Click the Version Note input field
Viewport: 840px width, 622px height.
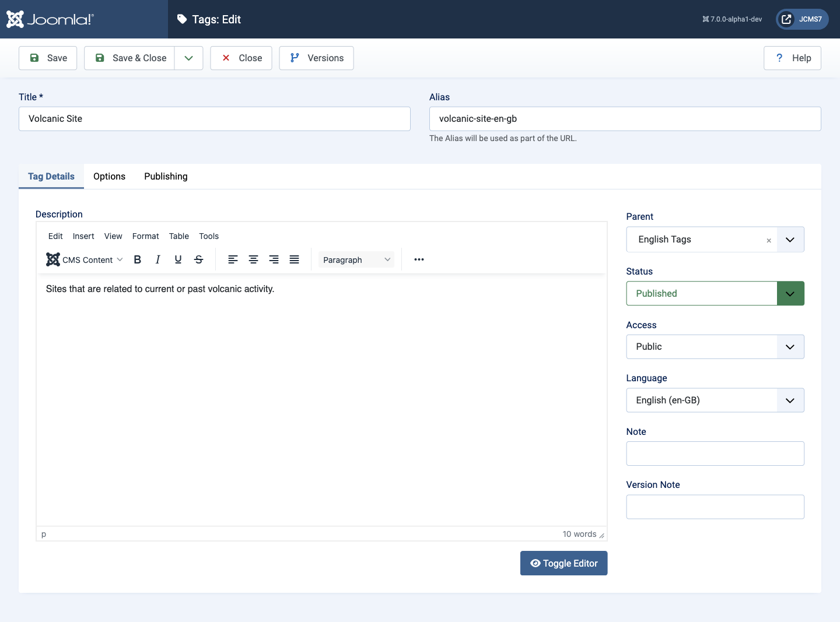715,507
